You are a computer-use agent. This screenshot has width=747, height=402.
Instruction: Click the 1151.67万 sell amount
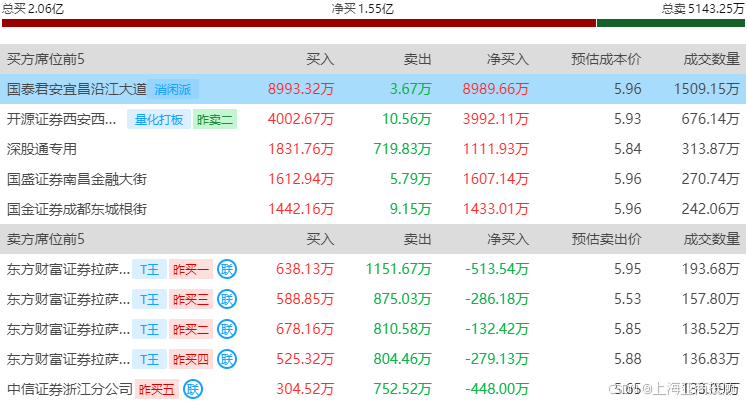(398, 270)
